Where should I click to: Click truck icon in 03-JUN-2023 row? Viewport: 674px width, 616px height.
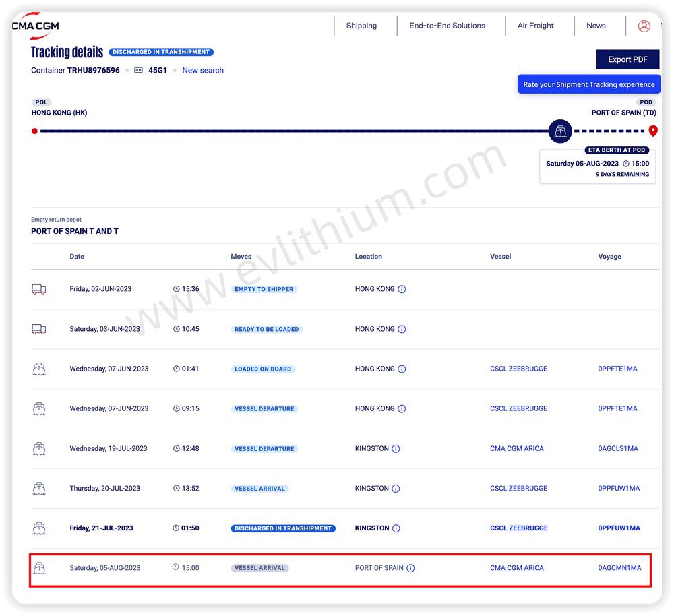38,330
